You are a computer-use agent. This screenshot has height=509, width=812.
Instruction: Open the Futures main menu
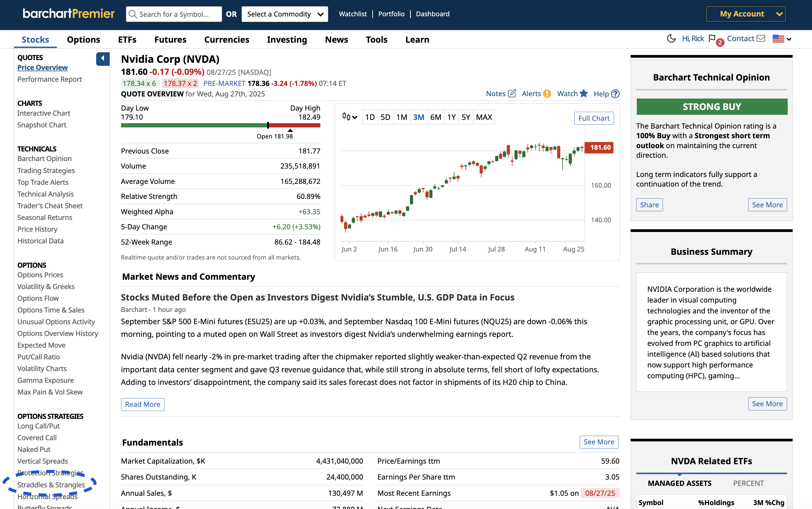(170, 39)
